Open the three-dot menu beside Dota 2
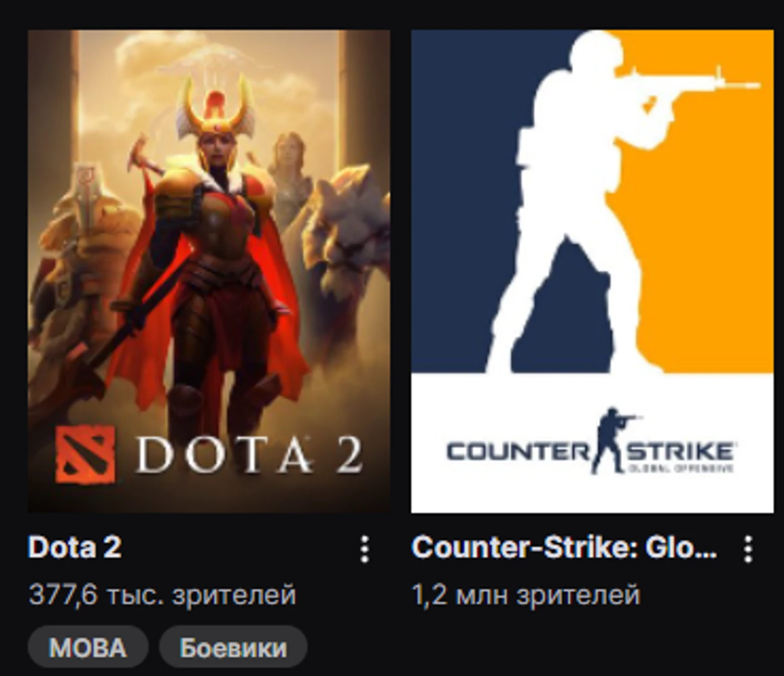784x676 pixels. (365, 549)
